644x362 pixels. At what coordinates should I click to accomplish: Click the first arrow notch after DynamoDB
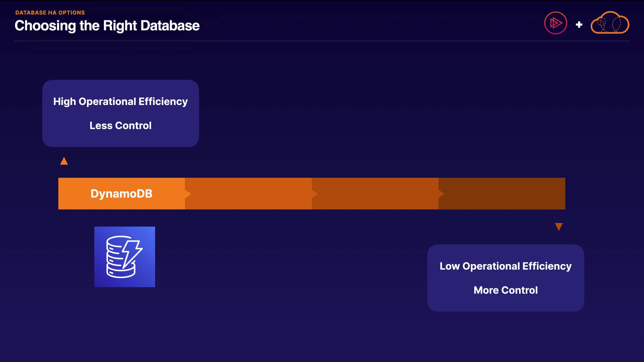(188, 194)
